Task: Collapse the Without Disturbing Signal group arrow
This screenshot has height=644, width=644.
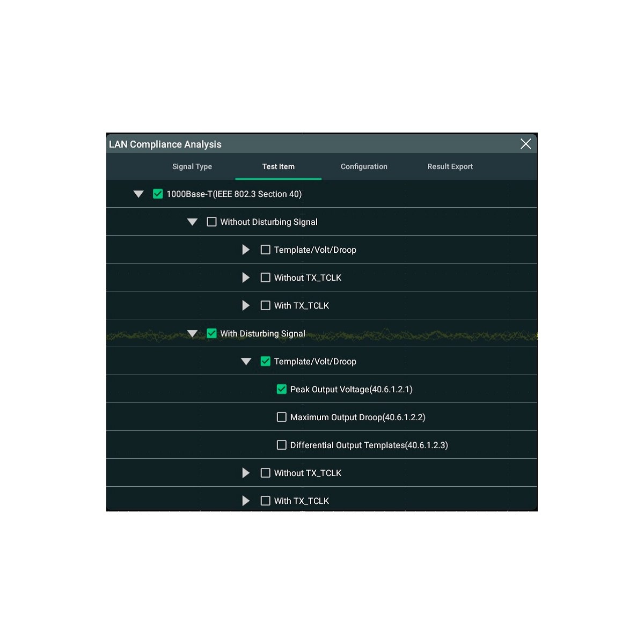Action: coord(192,222)
